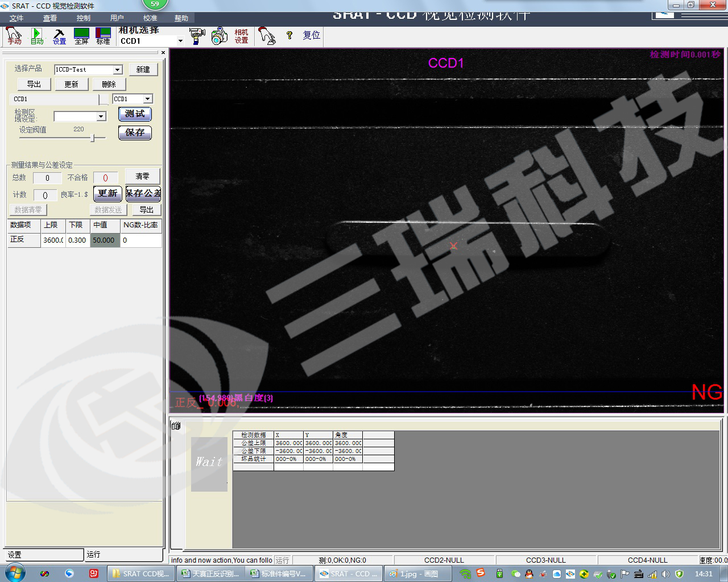Open the Windows Start button

coord(15,573)
